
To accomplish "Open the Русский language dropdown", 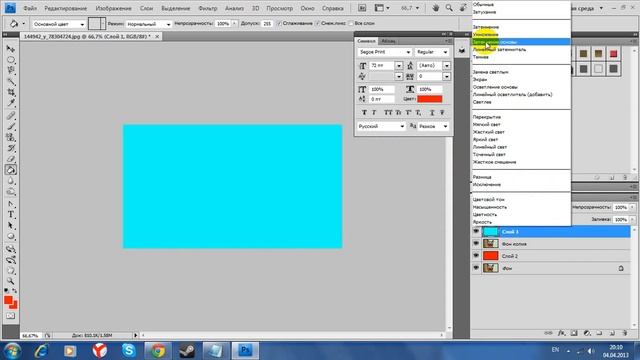I will coord(381,127).
